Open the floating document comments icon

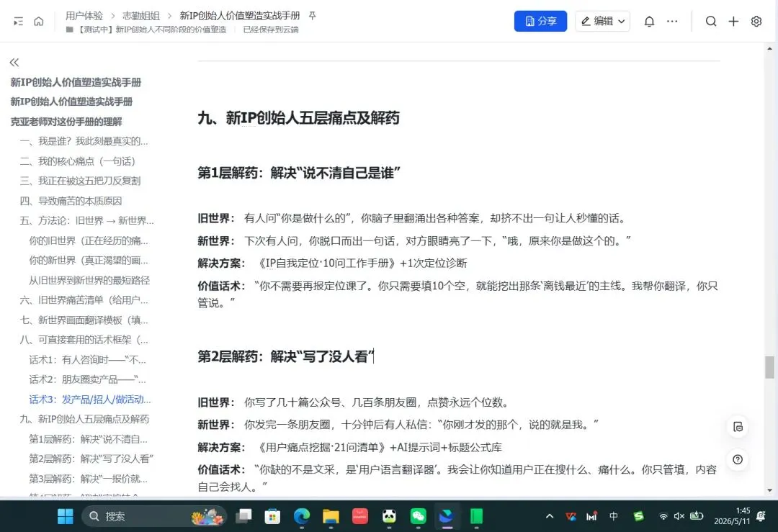coord(738,427)
